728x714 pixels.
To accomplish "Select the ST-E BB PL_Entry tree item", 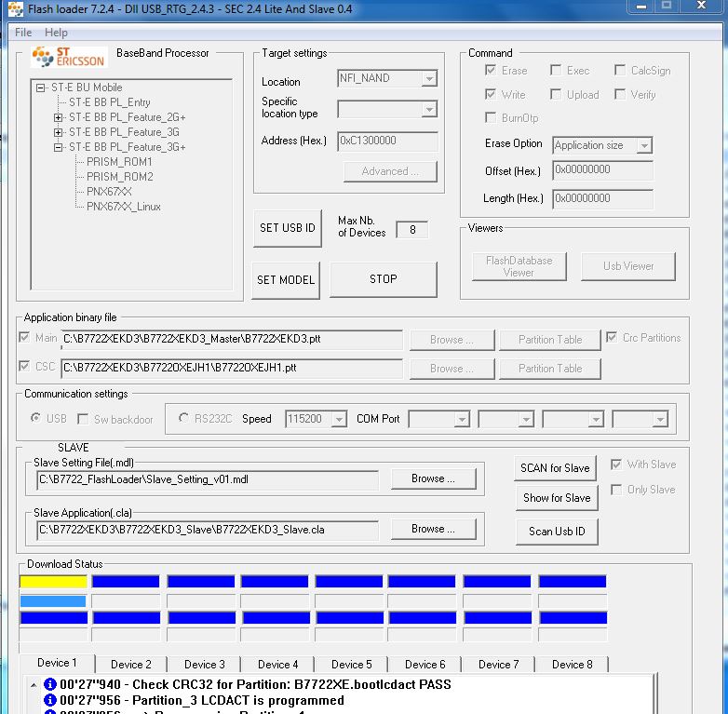I will [x=110, y=102].
